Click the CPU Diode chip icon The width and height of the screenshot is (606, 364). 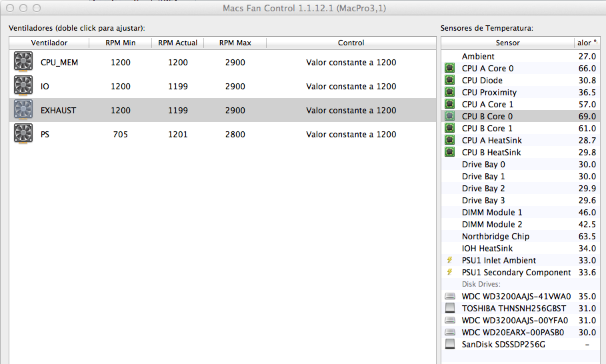[x=449, y=80]
